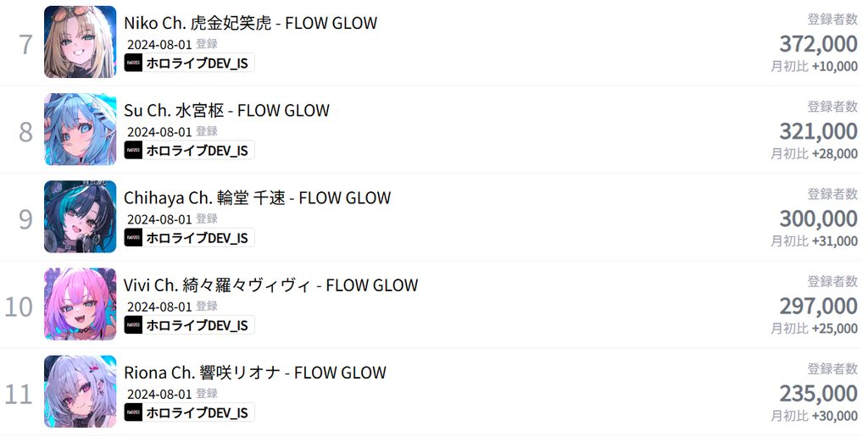Screen dimensions: 868x437
Task: Click Niko Ch. channel avatar thumbnail
Action: click(80, 42)
